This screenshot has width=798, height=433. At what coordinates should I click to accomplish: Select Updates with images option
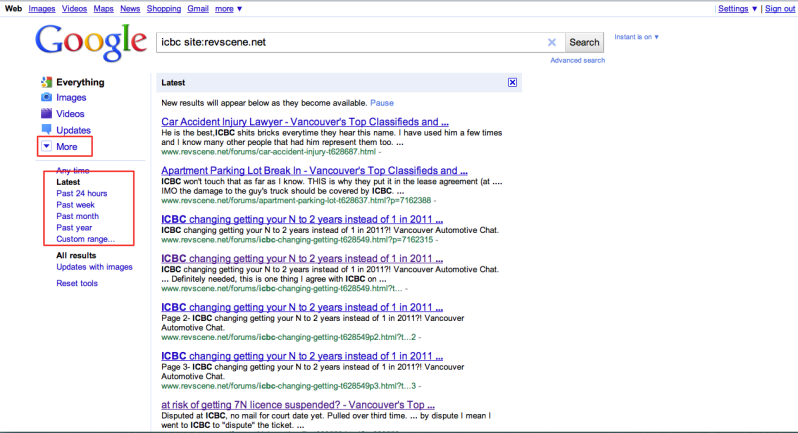pyautogui.click(x=94, y=267)
